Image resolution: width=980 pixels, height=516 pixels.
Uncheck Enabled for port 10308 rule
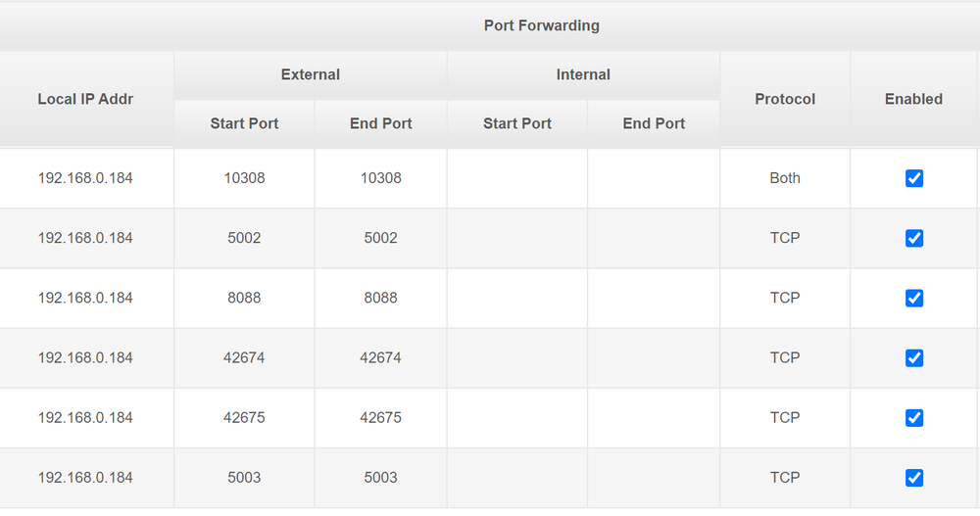914,178
